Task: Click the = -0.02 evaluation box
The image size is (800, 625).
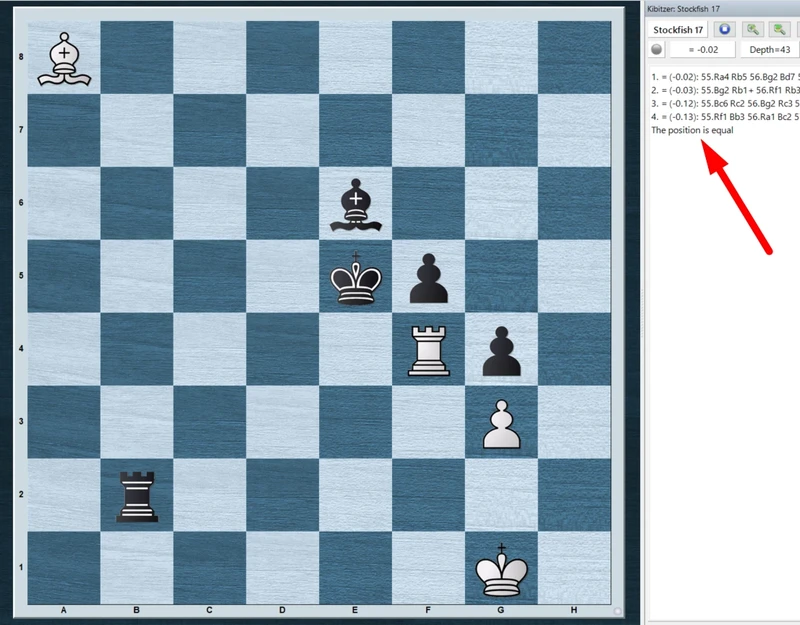Action: 701,50
